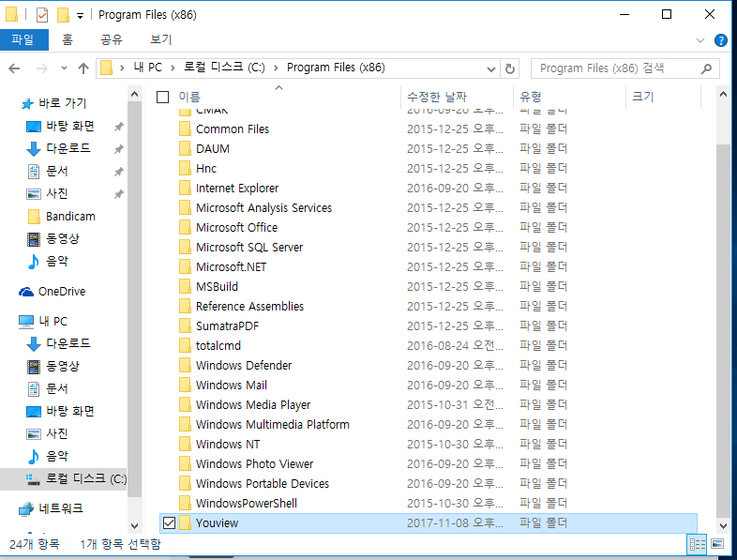Click the Properties quick access toolbar icon
This screenshot has width=737, height=560.
pos(42,15)
